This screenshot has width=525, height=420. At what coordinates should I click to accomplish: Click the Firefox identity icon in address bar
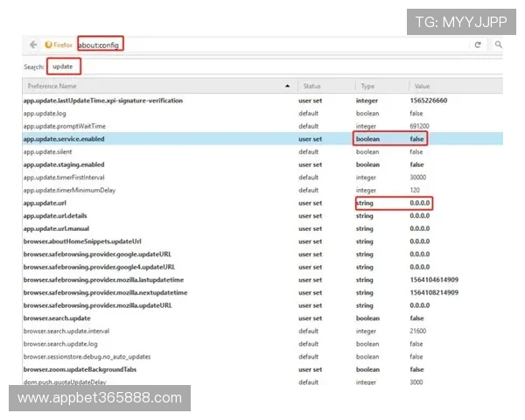click(x=59, y=44)
